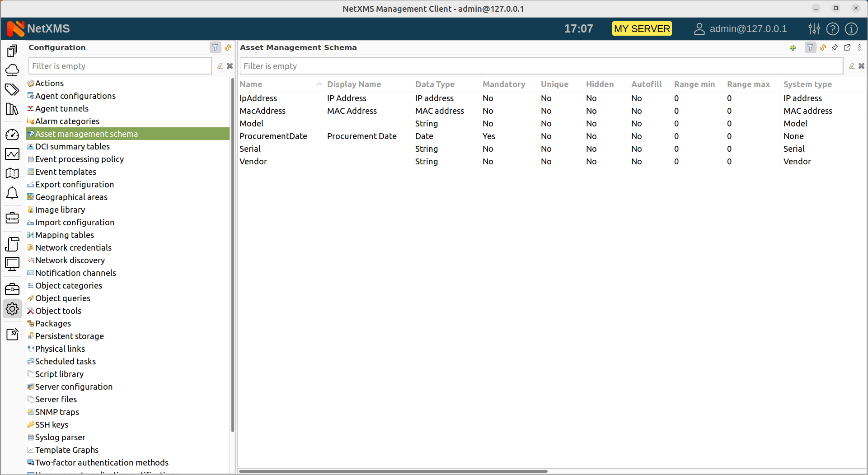
Task: Toggle the schema filter funnel icon
Action: click(810, 47)
